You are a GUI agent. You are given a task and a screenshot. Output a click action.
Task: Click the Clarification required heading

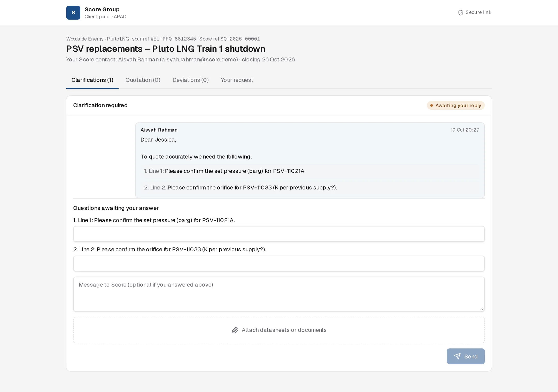100,105
